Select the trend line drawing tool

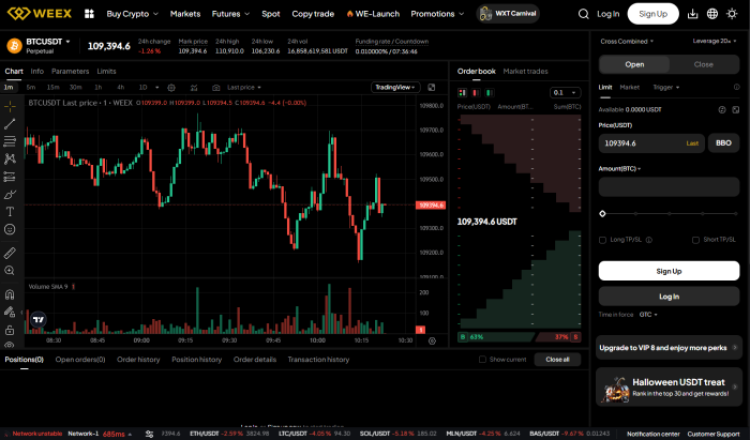coord(10,124)
